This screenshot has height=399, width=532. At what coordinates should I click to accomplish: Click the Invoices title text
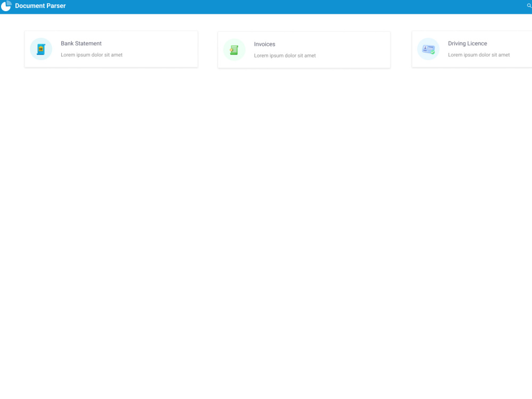pyautogui.click(x=264, y=44)
